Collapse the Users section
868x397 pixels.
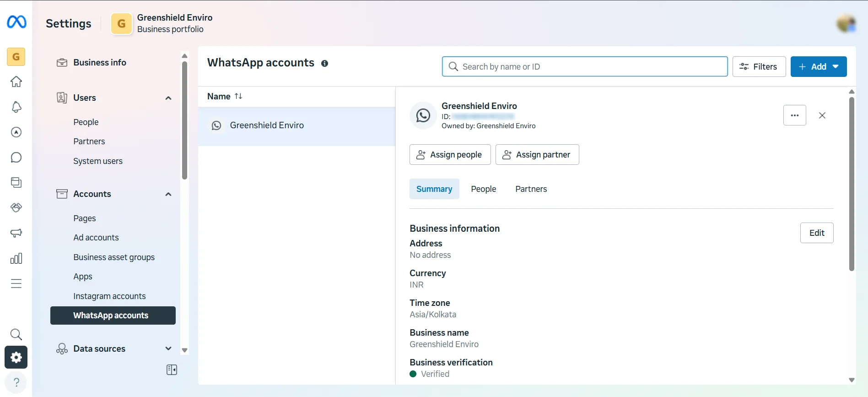168,98
